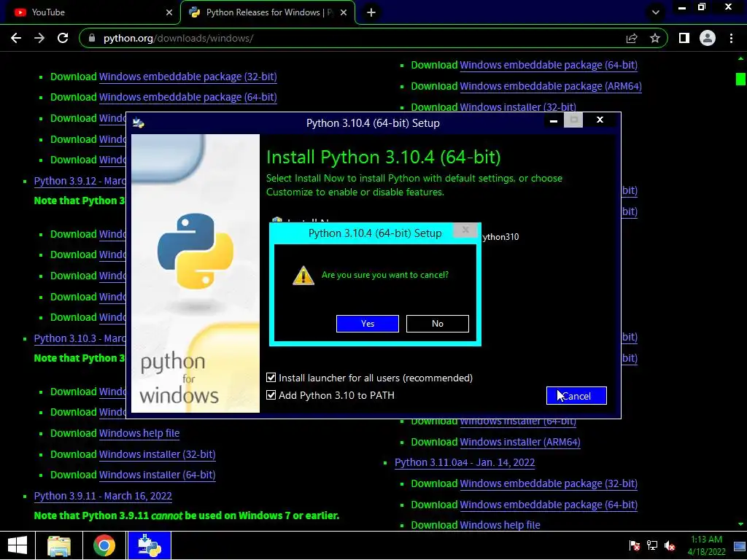Toggle Install launcher for all users checkbox
The height and width of the screenshot is (560, 747).
click(271, 378)
